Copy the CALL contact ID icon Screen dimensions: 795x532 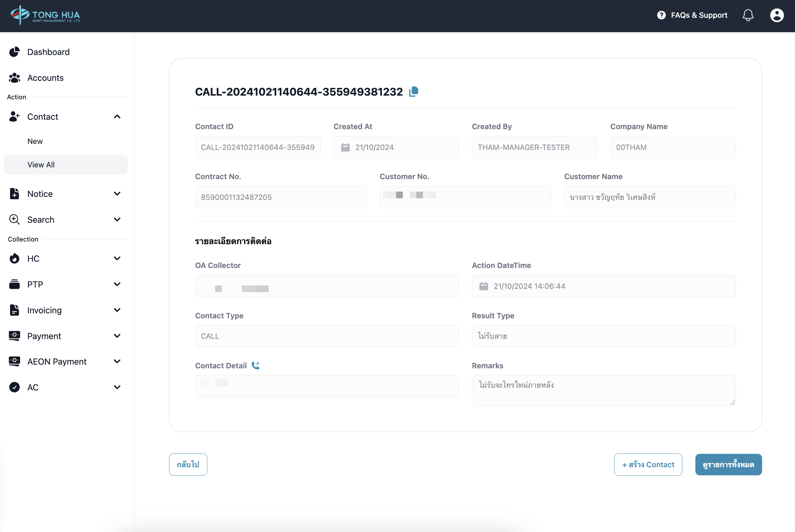pyautogui.click(x=414, y=92)
